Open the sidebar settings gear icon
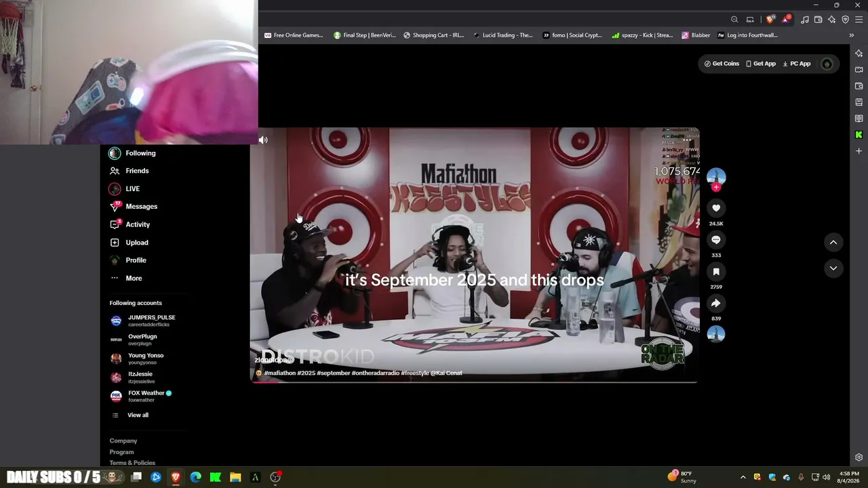The height and width of the screenshot is (488, 868). coord(859,457)
